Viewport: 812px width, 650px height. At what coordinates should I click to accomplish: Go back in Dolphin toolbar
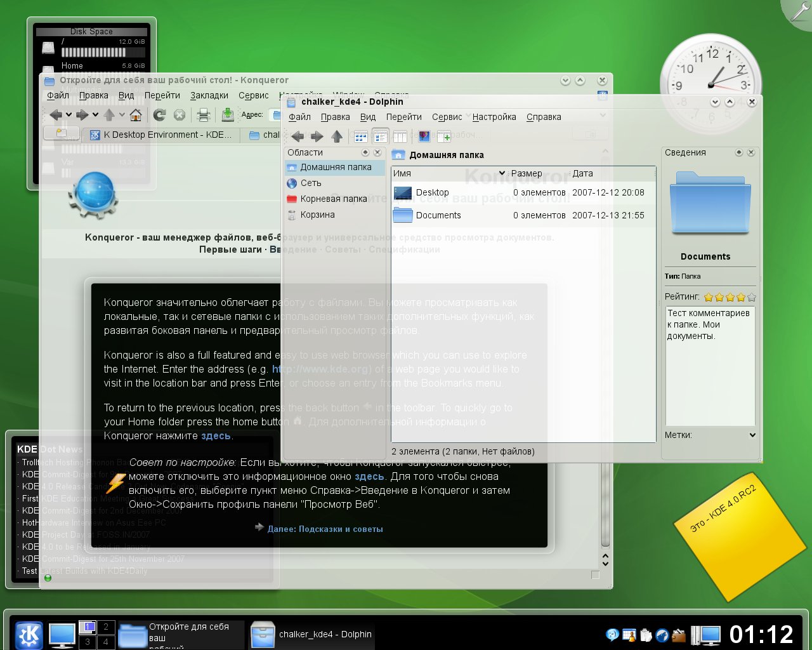298,136
